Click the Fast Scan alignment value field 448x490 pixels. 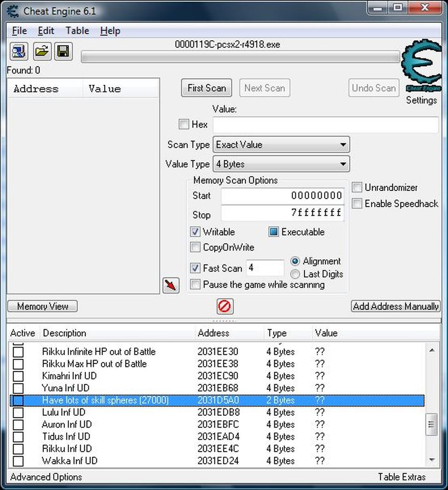coord(265,268)
